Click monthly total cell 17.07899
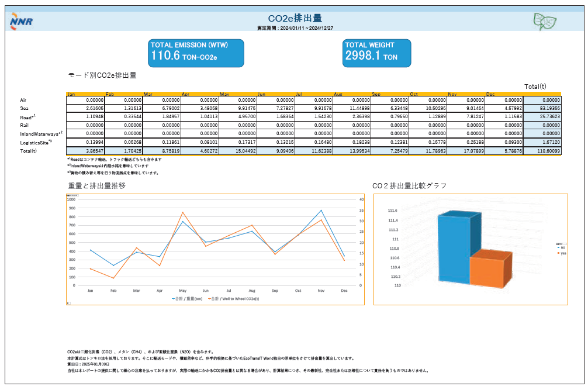This screenshot has width=588, height=386. click(x=466, y=151)
